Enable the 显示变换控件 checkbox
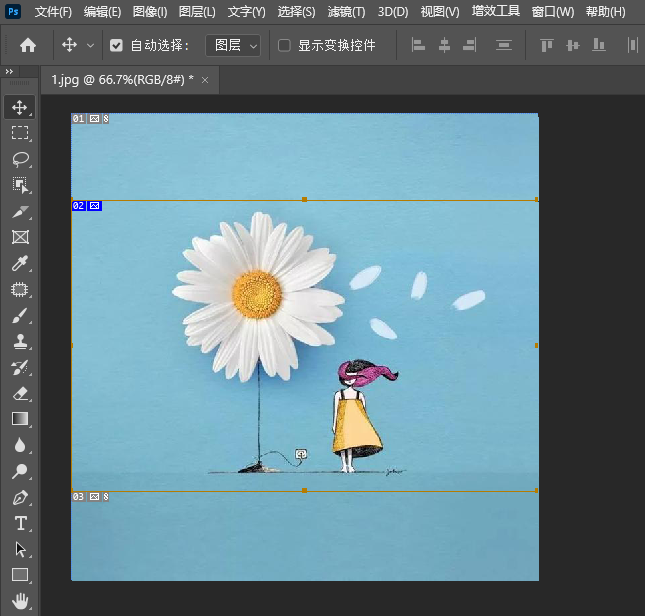The width and height of the screenshot is (645, 616). (x=284, y=46)
